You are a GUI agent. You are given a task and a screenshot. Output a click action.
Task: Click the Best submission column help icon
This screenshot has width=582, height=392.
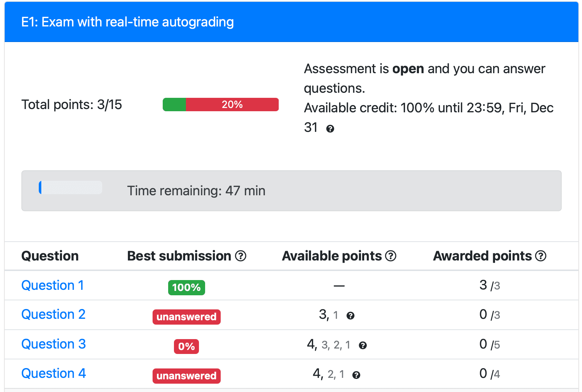pyautogui.click(x=241, y=256)
